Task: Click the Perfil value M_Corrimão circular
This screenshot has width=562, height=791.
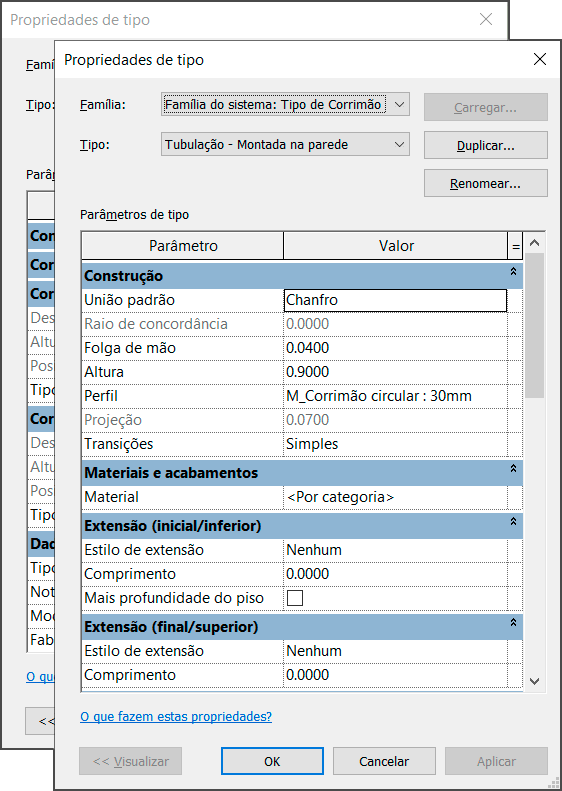Action: tap(395, 396)
